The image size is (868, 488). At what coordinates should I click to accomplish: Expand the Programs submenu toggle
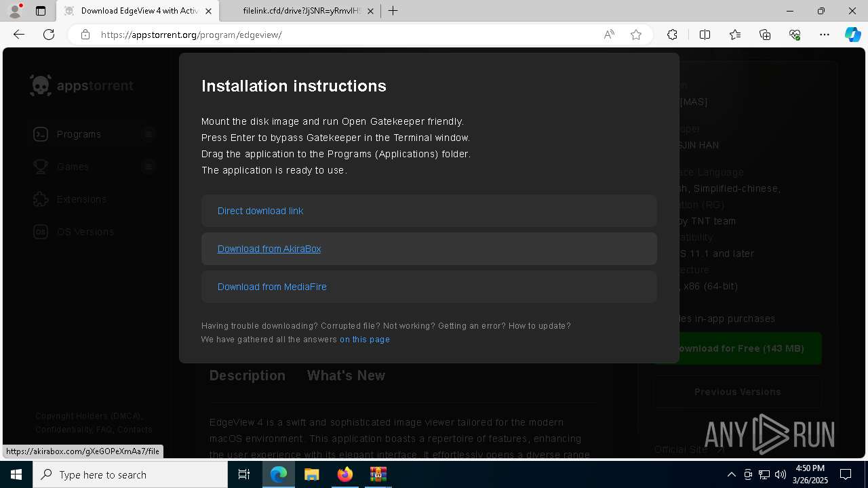[149, 134]
